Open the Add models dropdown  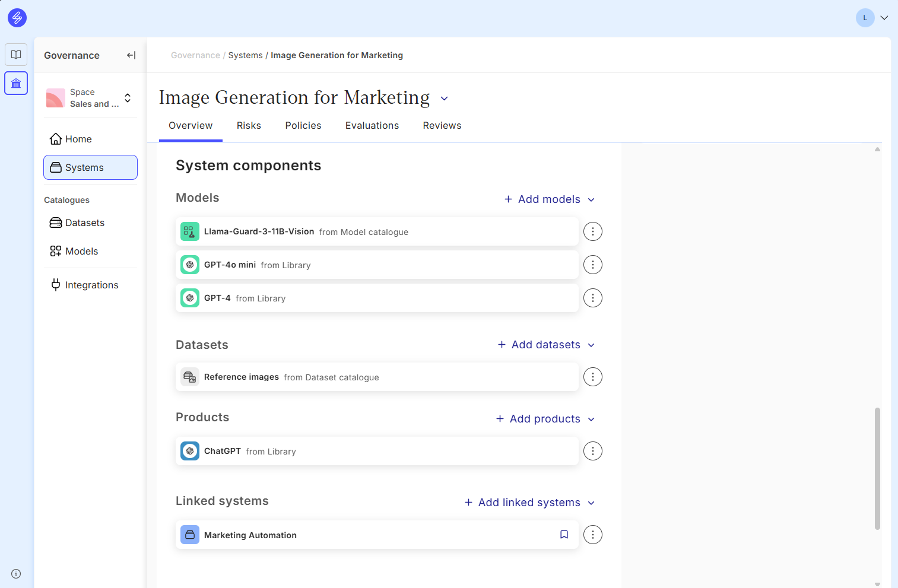coord(549,199)
